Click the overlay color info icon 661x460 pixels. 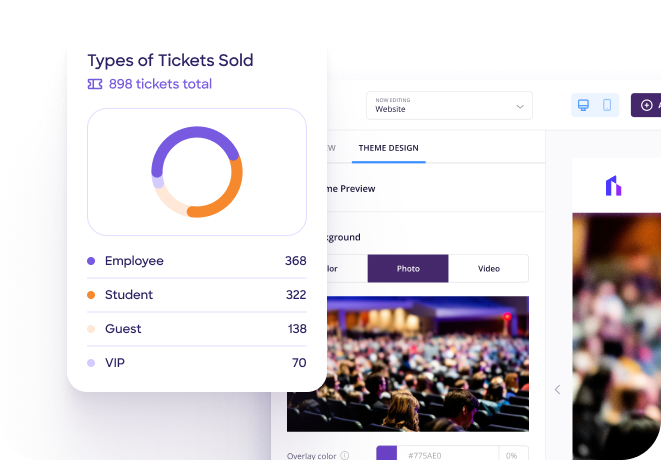345,455
